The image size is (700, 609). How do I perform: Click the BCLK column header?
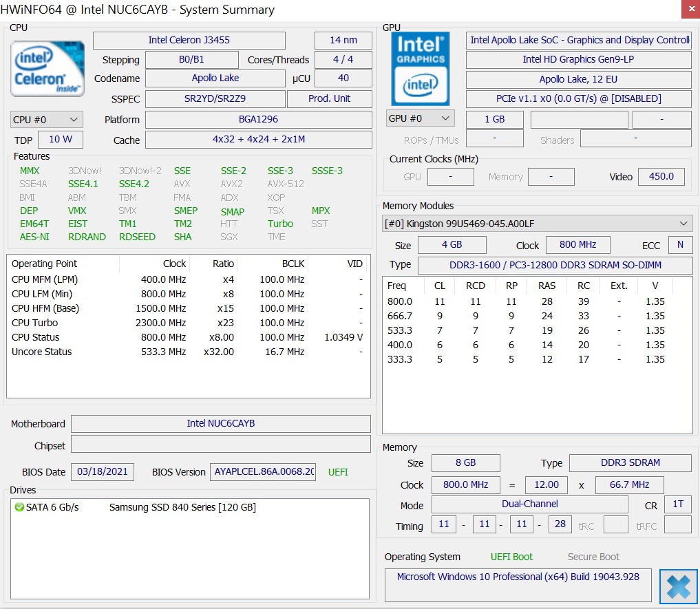point(273,264)
